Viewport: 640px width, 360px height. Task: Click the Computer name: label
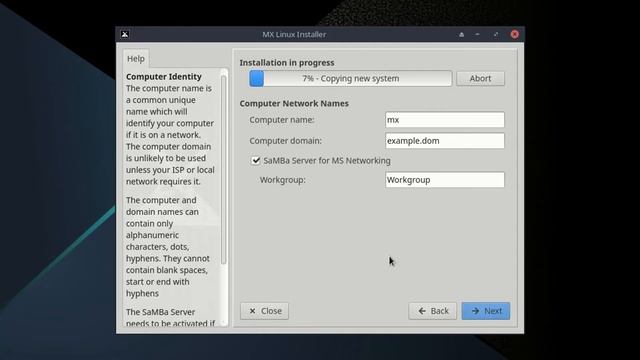[282, 120]
